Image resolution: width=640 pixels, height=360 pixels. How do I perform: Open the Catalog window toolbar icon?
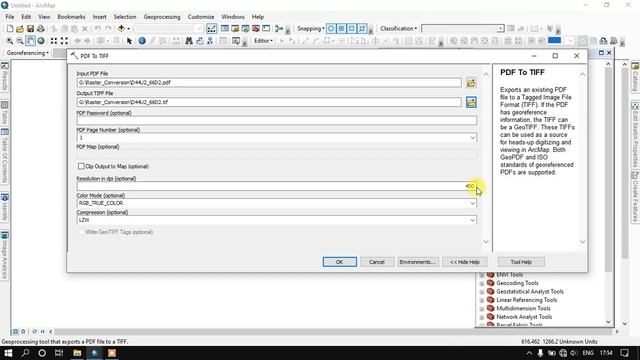point(235,29)
